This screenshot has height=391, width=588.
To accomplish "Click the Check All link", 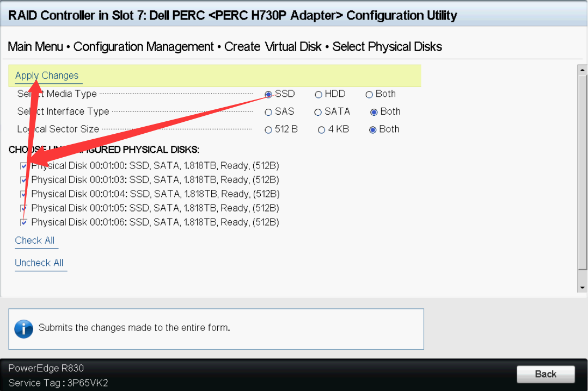I will tap(35, 240).
